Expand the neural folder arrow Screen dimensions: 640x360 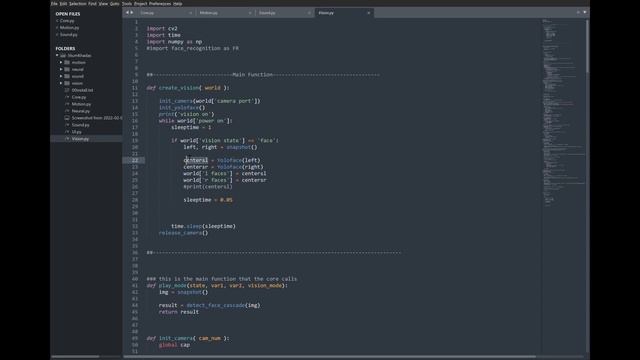click(61, 69)
